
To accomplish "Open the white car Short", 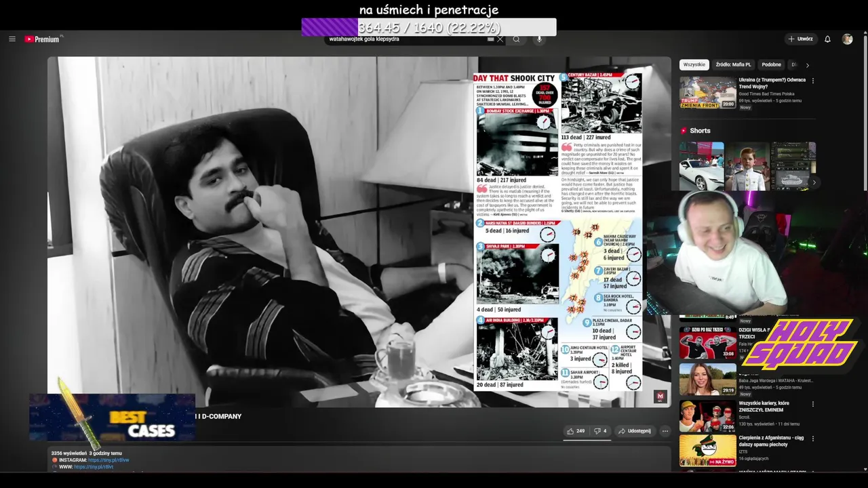I will [702, 166].
